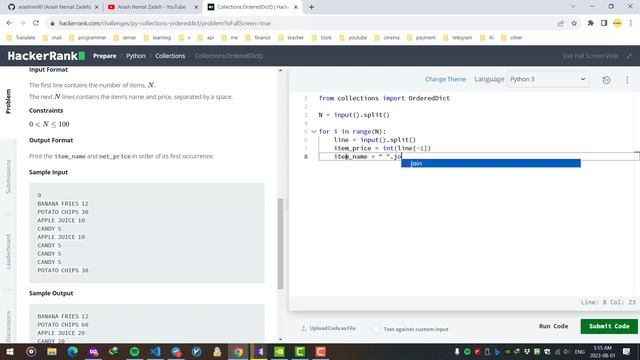Launch File Explorer from the taskbar
The width and height of the screenshot is (640, 360).
tap(52, 351)
